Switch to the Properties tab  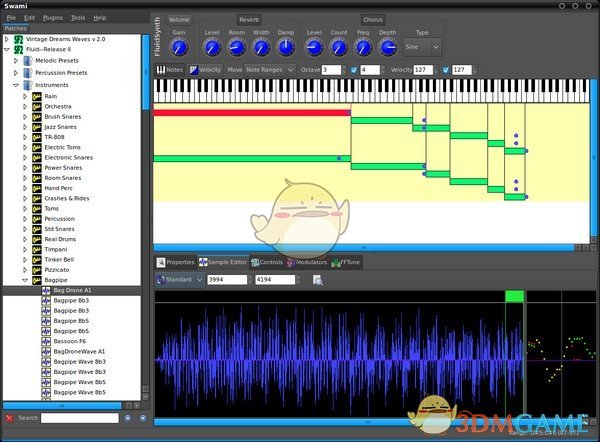[x=176, y=263]
